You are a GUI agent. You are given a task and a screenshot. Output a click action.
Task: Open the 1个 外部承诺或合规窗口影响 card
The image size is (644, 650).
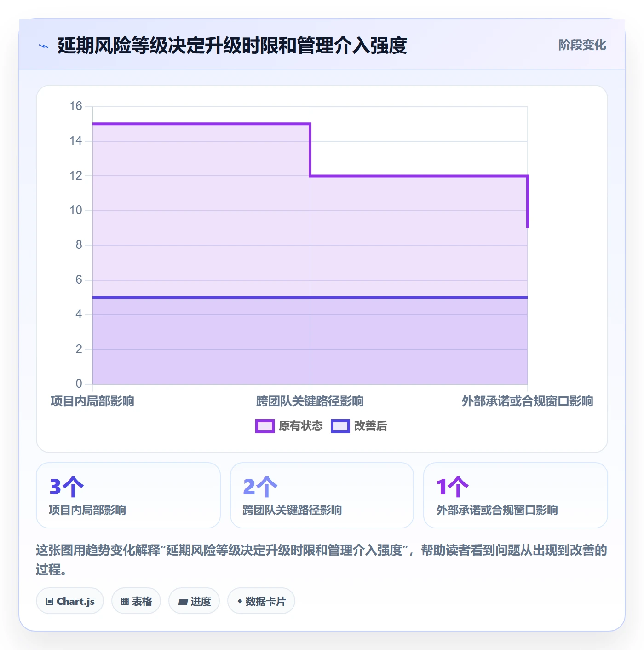click(x=516, y=495)
